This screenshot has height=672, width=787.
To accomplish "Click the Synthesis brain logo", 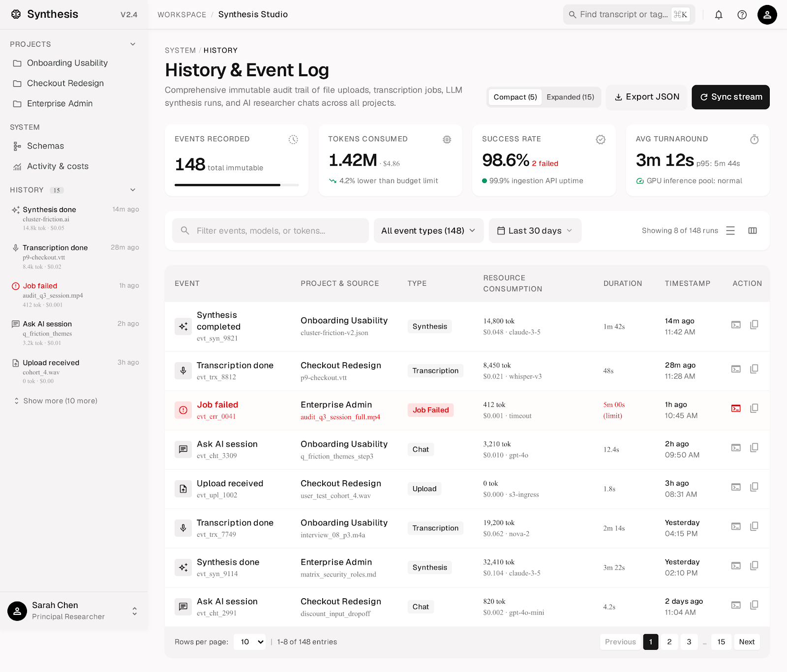I will 16,14.
